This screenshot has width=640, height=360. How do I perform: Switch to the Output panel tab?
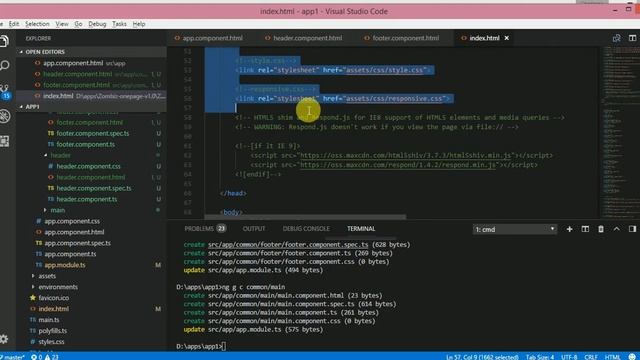(254, 229)
